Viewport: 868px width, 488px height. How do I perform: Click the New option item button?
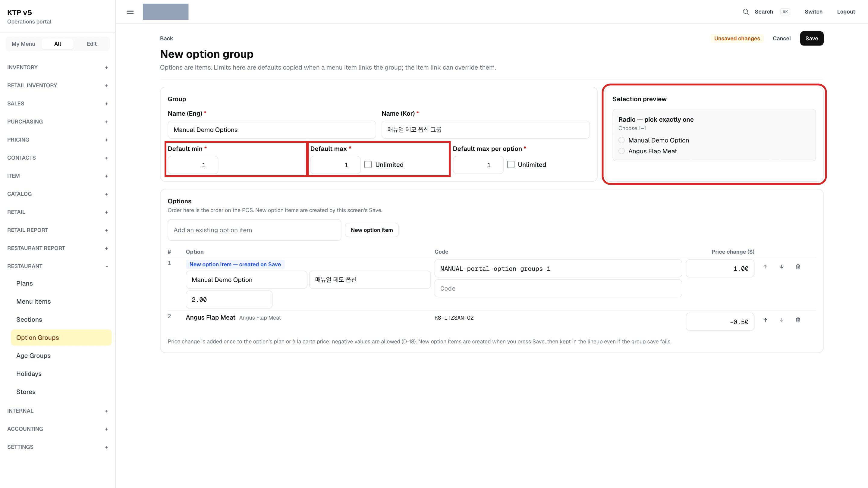click(372, 230)
